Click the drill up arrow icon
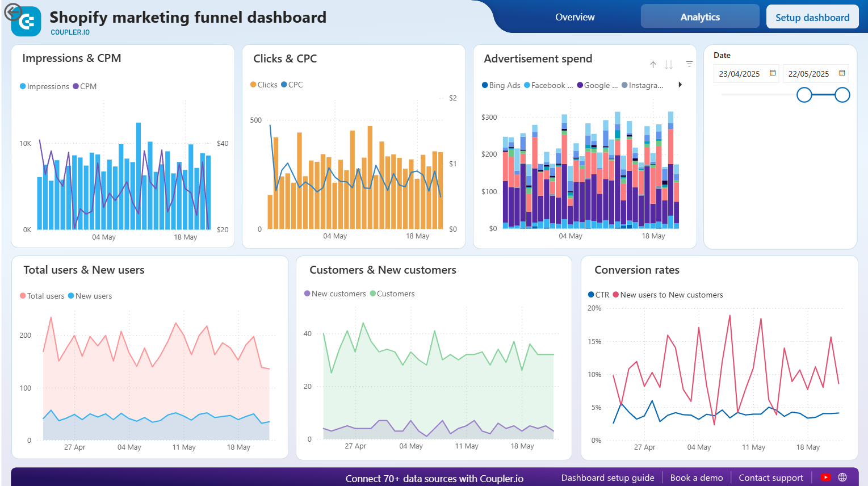This screenshot has width=868, height=486. (x=653, y=65)
